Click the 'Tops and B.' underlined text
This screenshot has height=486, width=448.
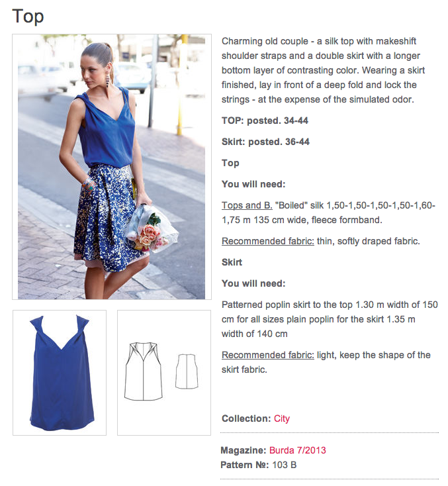(x=247, y=205)
